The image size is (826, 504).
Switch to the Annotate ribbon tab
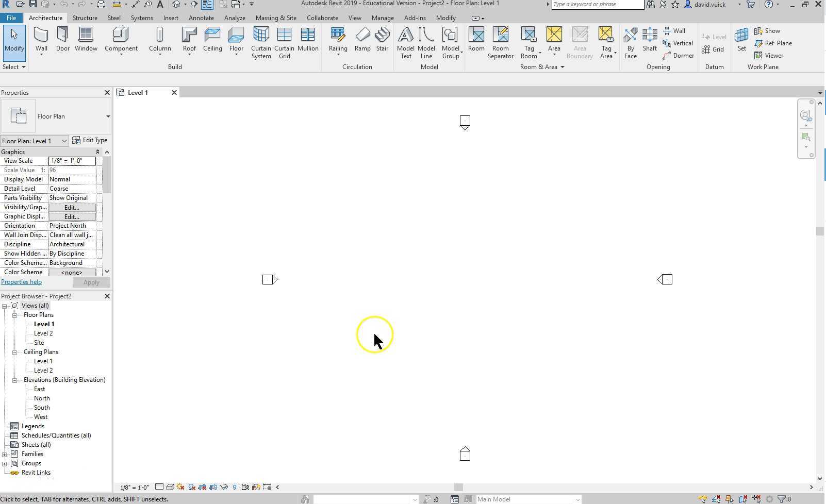(201, 18)
